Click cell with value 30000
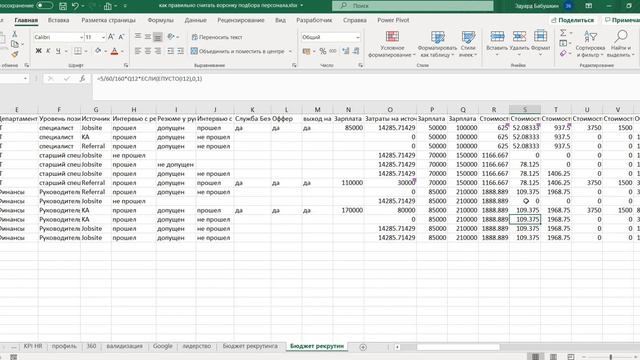The image size is (640, 360). pos(390,183)
